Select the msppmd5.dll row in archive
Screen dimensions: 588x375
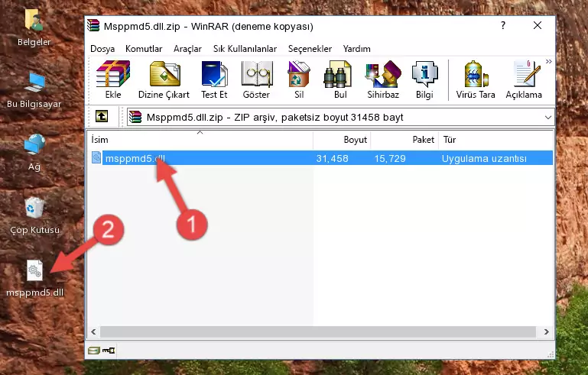(x=322, y=158)
